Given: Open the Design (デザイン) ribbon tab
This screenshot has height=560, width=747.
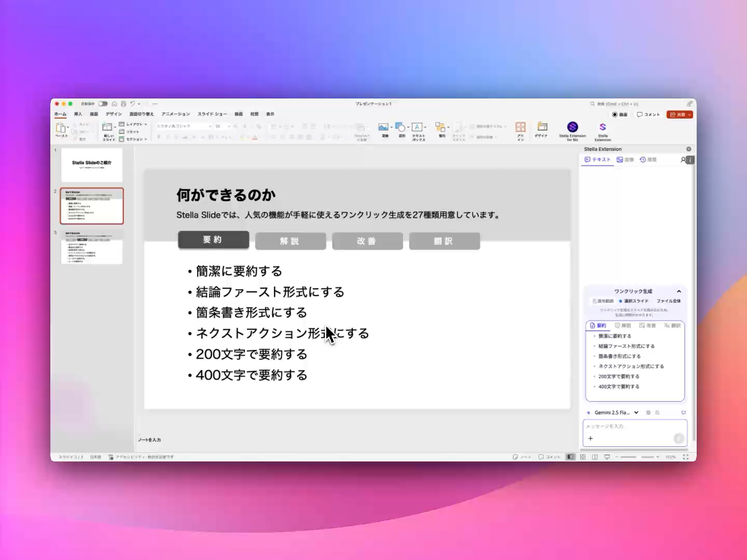Looking at the screenshot, I should [114, 114].
